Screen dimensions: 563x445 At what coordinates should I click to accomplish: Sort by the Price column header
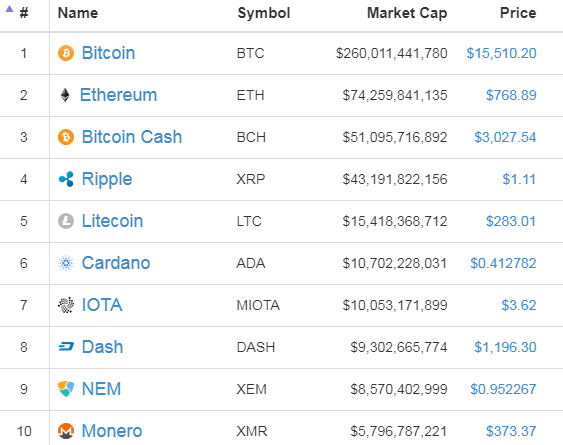518,13
